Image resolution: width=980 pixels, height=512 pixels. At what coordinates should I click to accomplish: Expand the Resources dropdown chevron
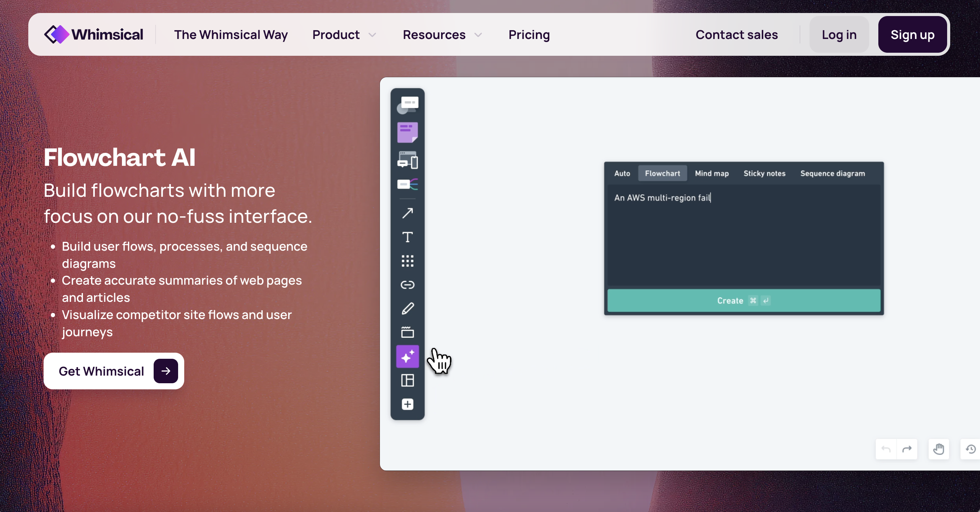point(478,35)
